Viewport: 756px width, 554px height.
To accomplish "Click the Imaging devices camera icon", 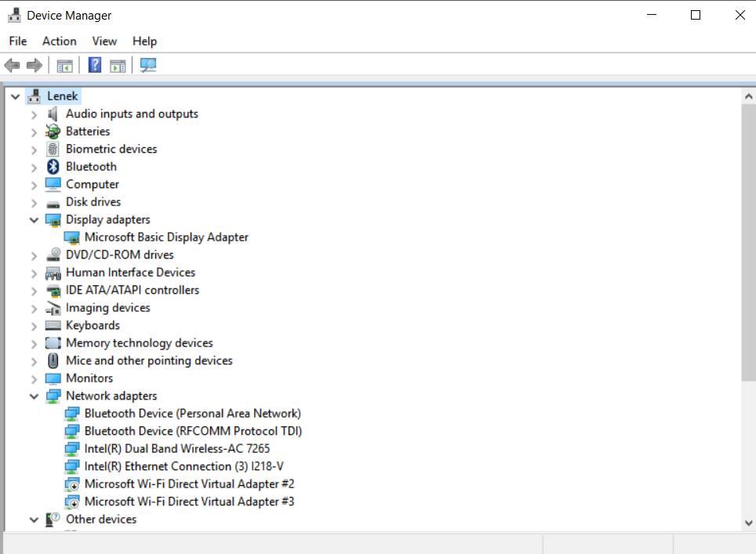I will (x=53, y=308).
